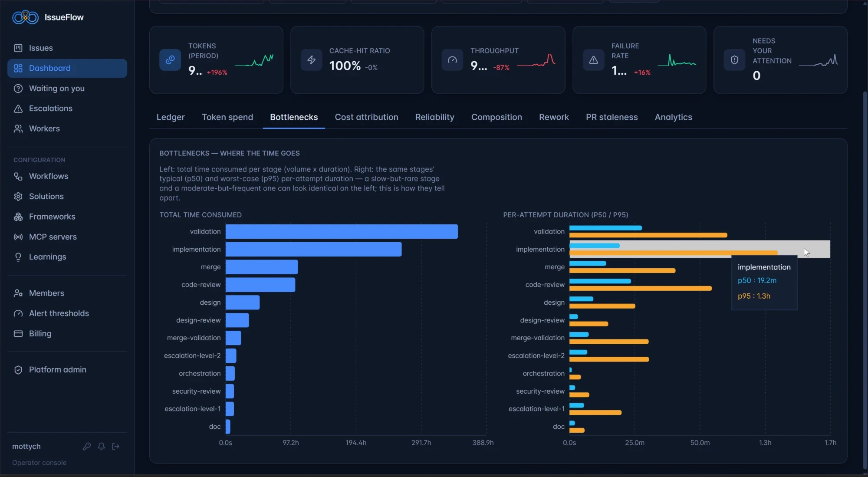
Task: Click the Workers people icon
Action: tap(18, 129)
